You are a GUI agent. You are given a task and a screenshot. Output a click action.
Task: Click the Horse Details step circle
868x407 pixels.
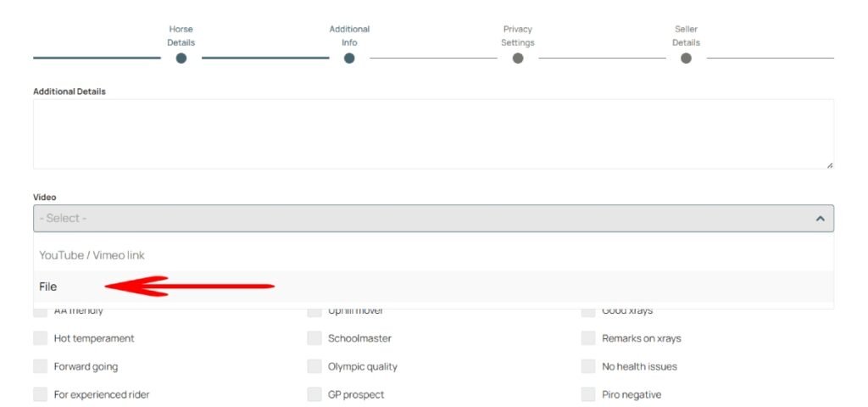tap(181, 59)
